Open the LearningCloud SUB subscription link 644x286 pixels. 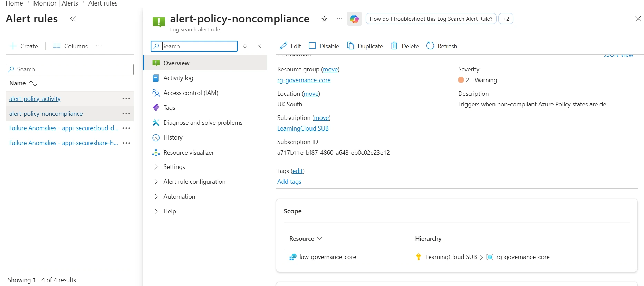[303, 128]
